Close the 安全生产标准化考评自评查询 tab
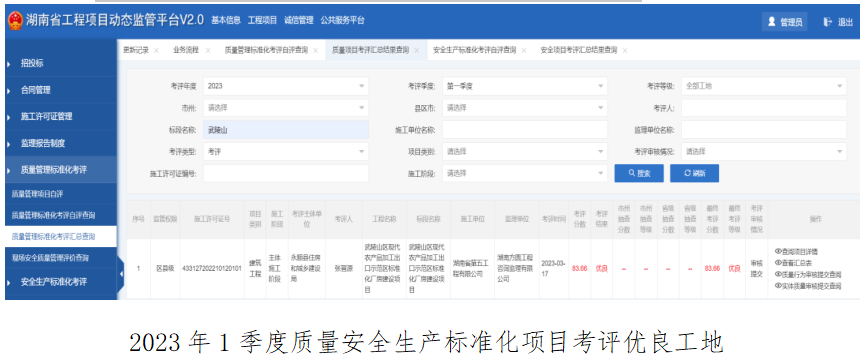The image size is (866, 362). point(524,50)
